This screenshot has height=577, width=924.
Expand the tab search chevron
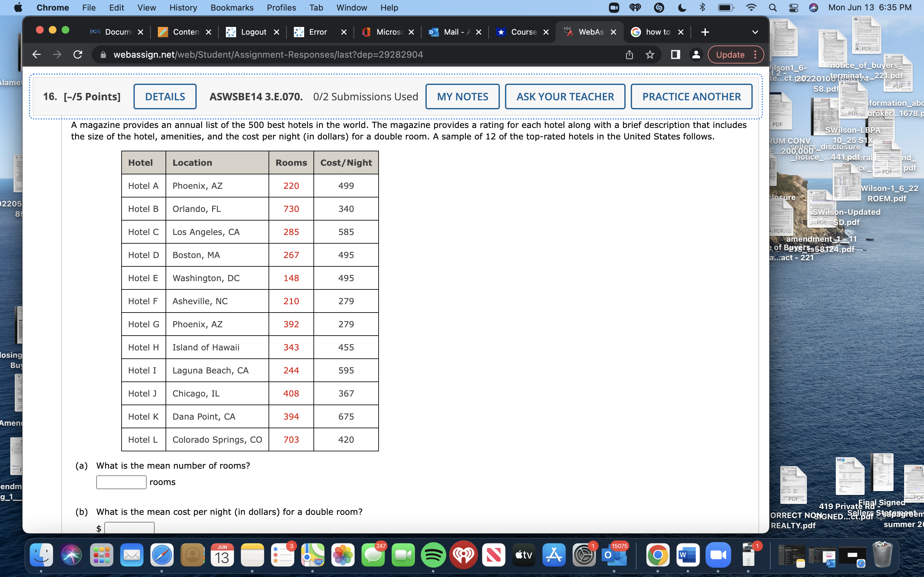[x=756, y=32]
